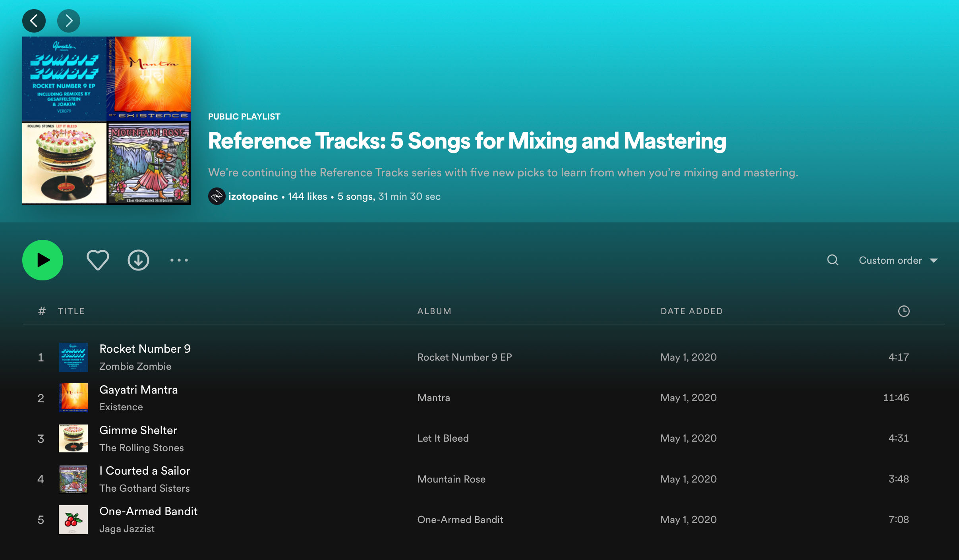The height and width of the screenshot is (560, 959).
Task: Click the 11:46 duration of Gayatri Mantra
Action: pyautogui.click(x=896, y=398)
